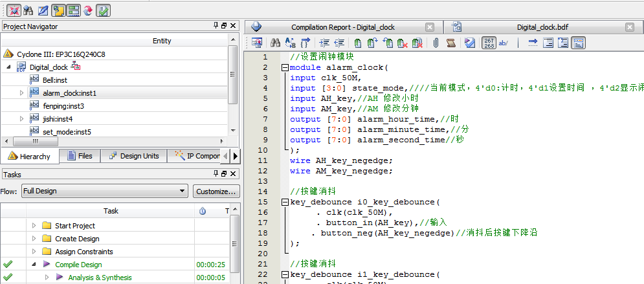Viewport: 644px width, 284px height.
Task: Pin the Project Navigator panel
Action: [216, 26]
